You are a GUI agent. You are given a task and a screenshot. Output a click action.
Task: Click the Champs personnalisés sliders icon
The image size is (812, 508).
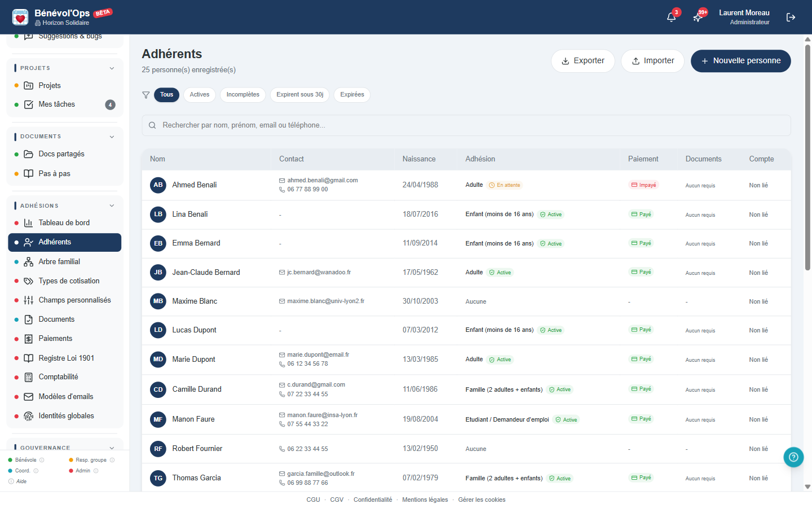[x=29, y=300]
